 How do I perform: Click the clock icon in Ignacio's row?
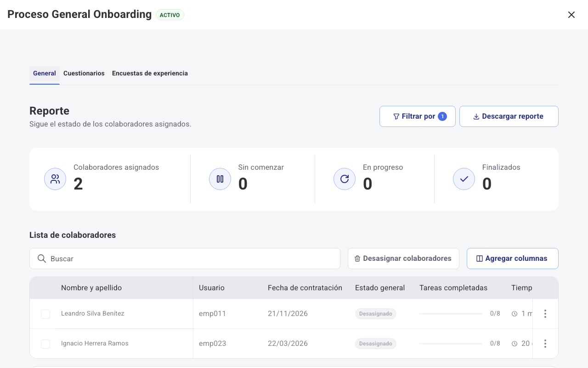point(514,344)
